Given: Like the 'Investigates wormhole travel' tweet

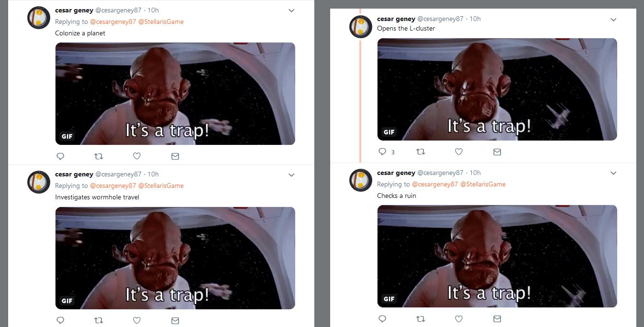Looking at the screenshot, I should click(x=137, y=320).
